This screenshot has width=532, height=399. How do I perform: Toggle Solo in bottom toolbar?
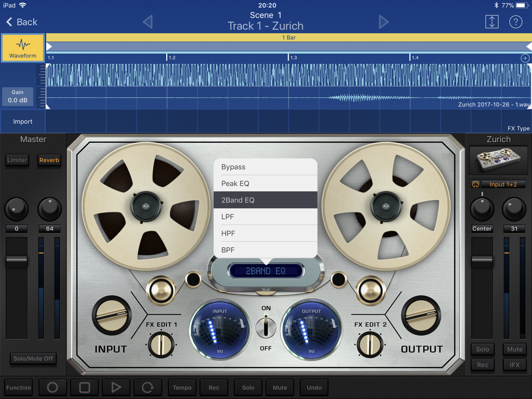point(248,388)
